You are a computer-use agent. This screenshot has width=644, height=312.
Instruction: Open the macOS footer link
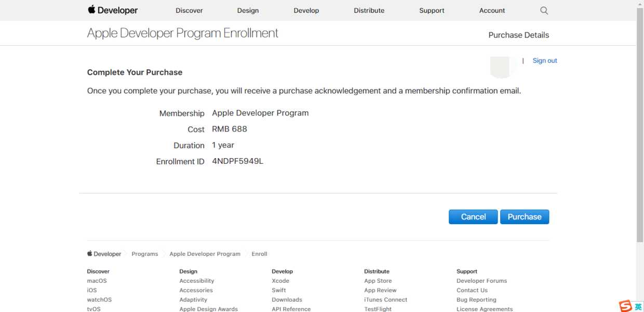[97, 281]
